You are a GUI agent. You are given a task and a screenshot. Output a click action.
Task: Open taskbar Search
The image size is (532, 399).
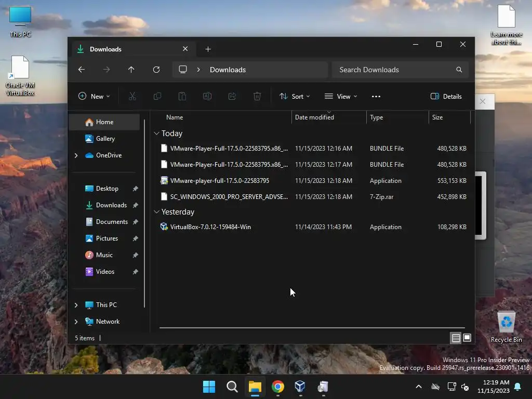tap(232, 387)
